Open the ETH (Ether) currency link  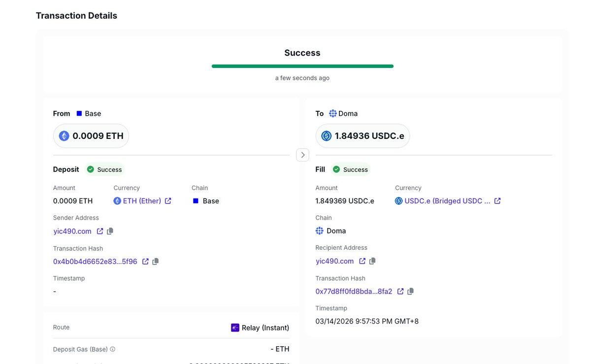142,201
